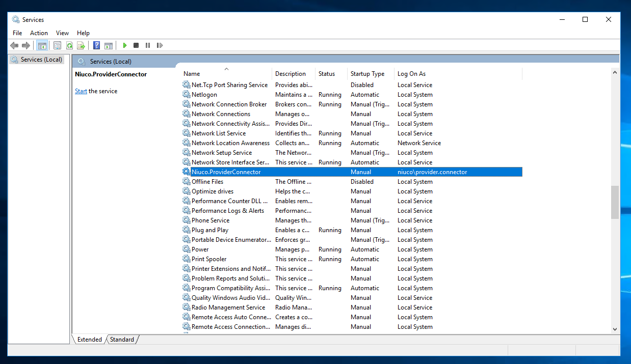Click the Refresh toolbar icon
The image size is (631, 364).
coord(69,45)
